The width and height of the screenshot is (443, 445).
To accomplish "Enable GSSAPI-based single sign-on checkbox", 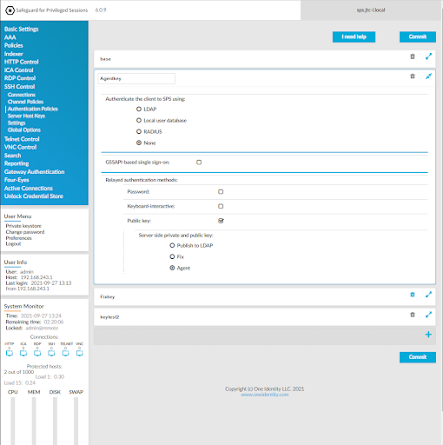I will coord(199,162).
